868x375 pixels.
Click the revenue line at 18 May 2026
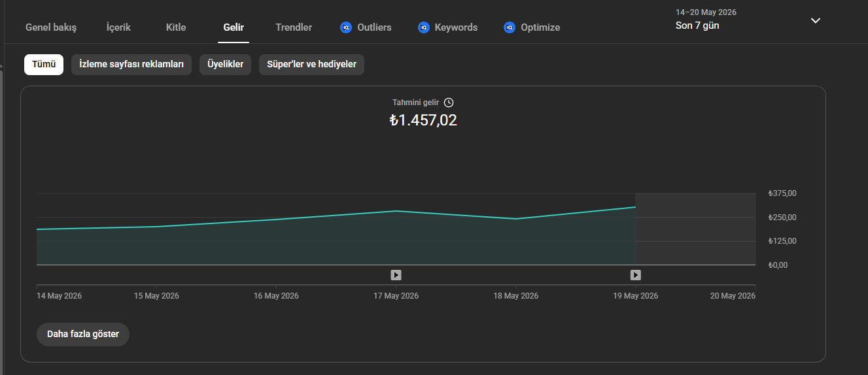click(x=515, y=219)
